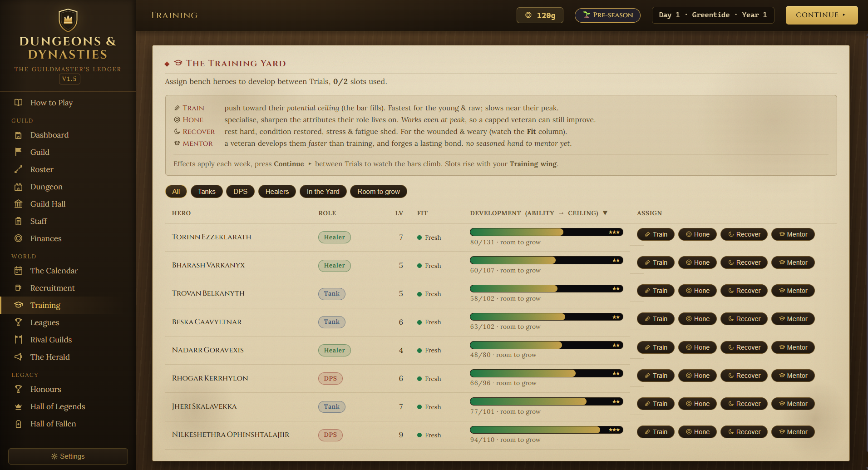868x470 pixels.
Task: Enable the Room to grow filter
Action: click(379, 192)
